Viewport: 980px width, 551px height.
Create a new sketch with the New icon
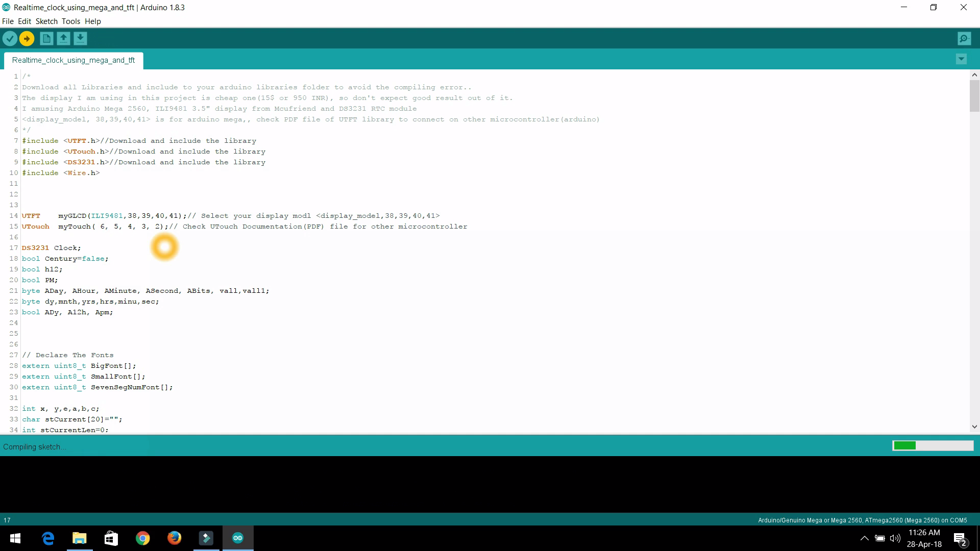point(46,38)
